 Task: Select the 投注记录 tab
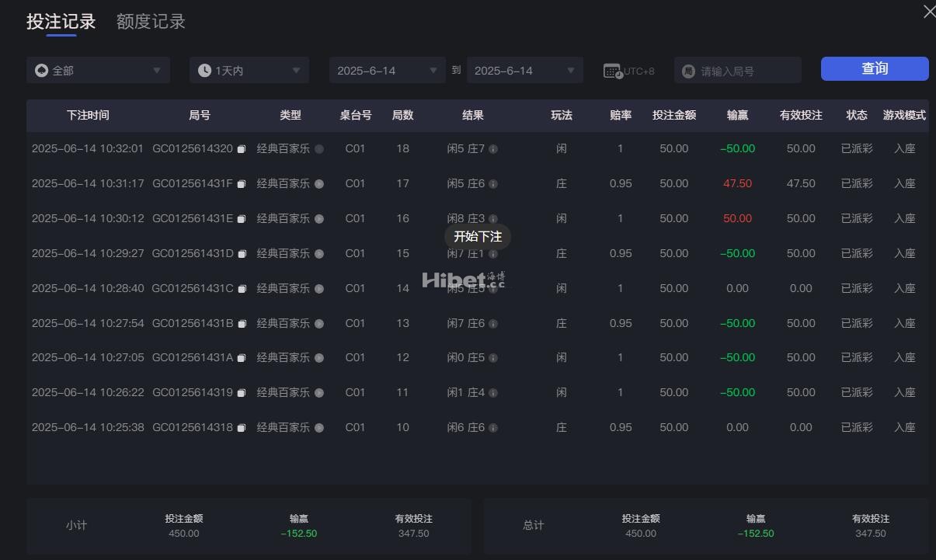(61, 22)
